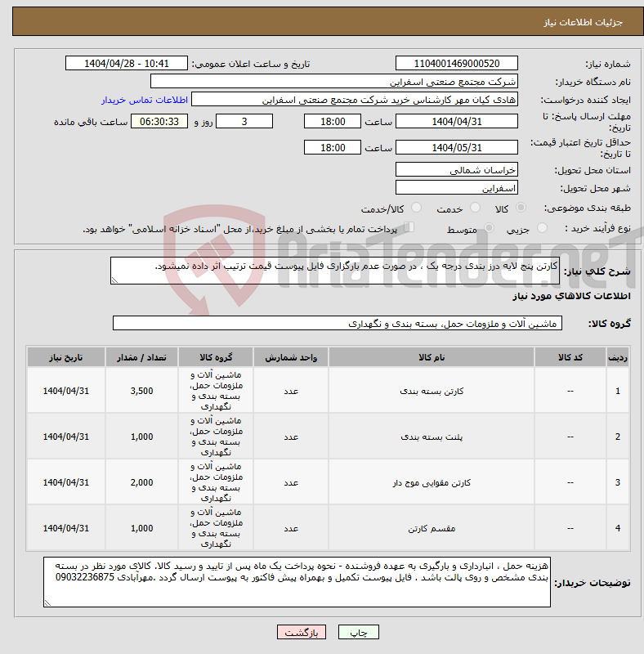Click the price validity date 1404/05/31 field
This screenshot has width=644, height=654.
pyautogui.click(x=457, y=147)
